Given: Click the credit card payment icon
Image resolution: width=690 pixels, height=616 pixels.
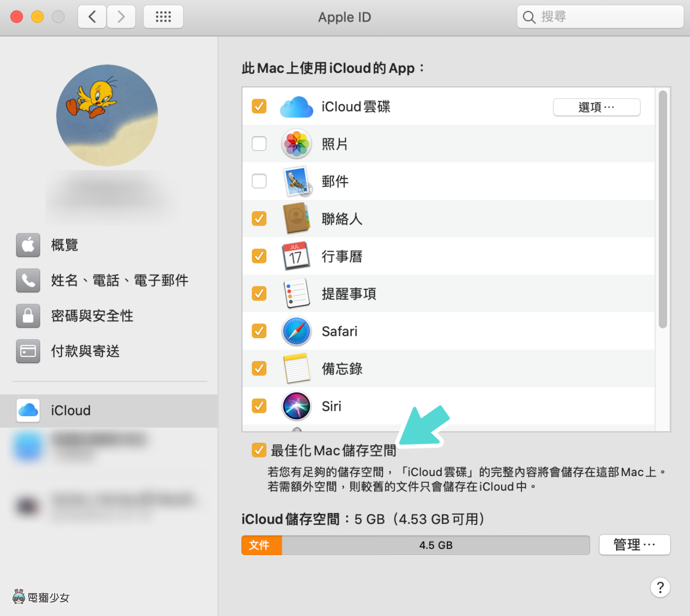Looking at the screenshot, I should [x=28, y=352].
